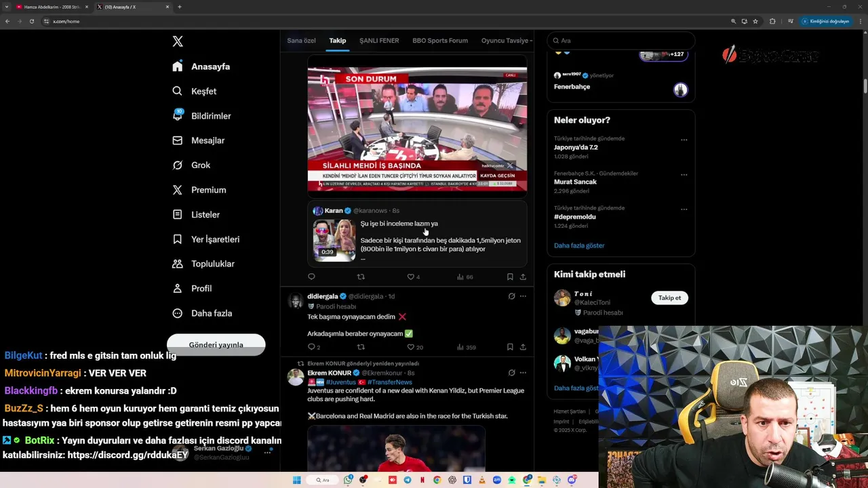Click the X logo in sidebar
Viewport: 868px width, 488px height.
[x=178, y=41]
